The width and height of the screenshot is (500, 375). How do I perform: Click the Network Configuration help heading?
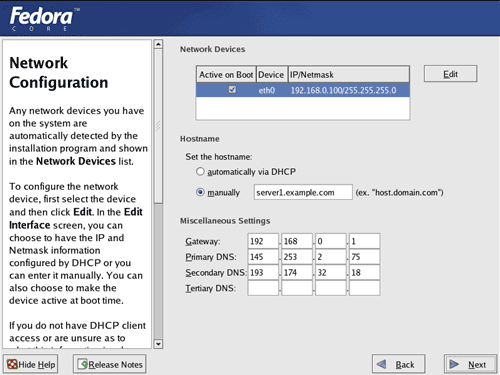point(59,73)
